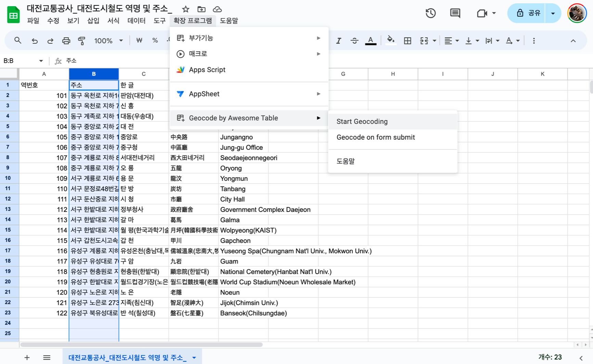The image size is (593, 364).
Task: Star this spreadsheet document
Action: click(x=185, y=9)
